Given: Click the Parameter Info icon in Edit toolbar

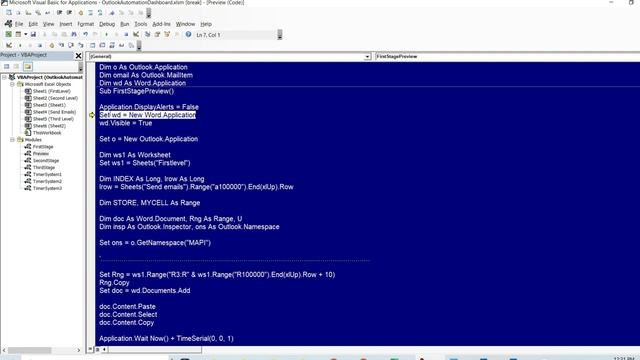Looking at the screenshot, I should [x=38, y=13].
